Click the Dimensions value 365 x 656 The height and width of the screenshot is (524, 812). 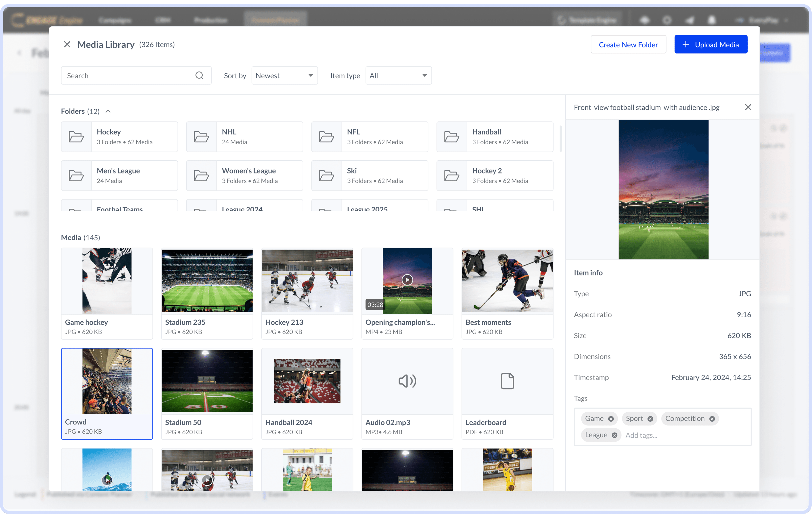[x=735, y=357]
